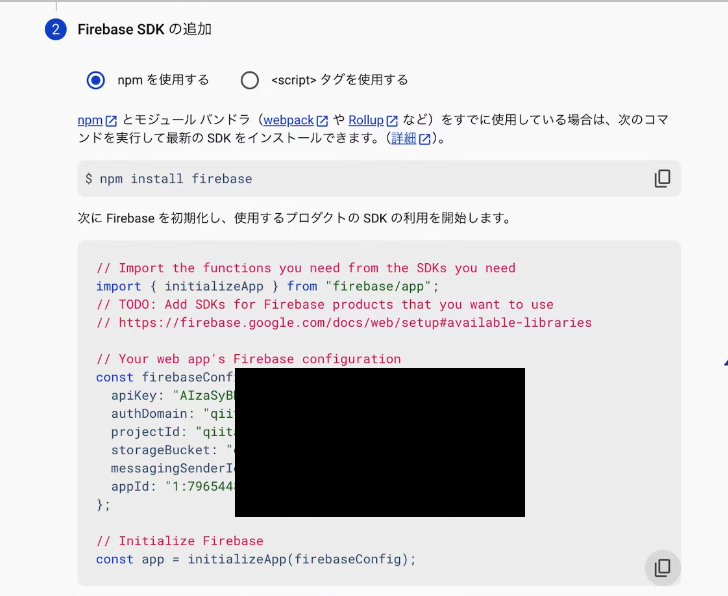Viewport: 728px width, 596px height.
Task: Select the "npm を使用する" radio option
Action: [96, 80]
